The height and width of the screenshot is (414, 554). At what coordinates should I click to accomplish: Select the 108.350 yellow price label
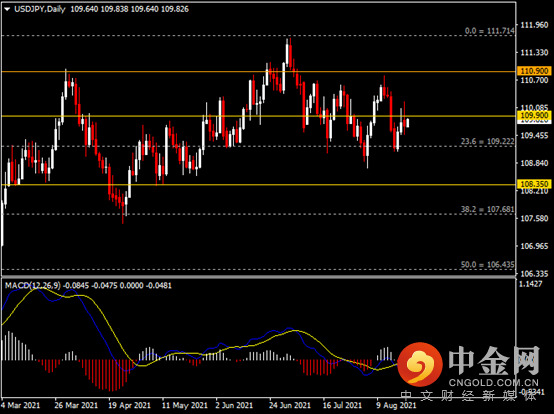click(x=534, y=184)
